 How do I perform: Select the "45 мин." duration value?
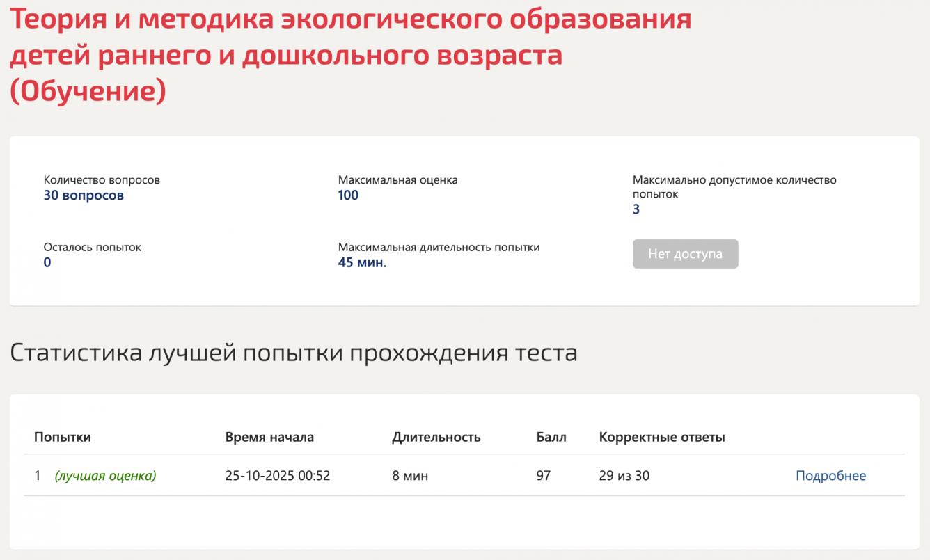362,262
